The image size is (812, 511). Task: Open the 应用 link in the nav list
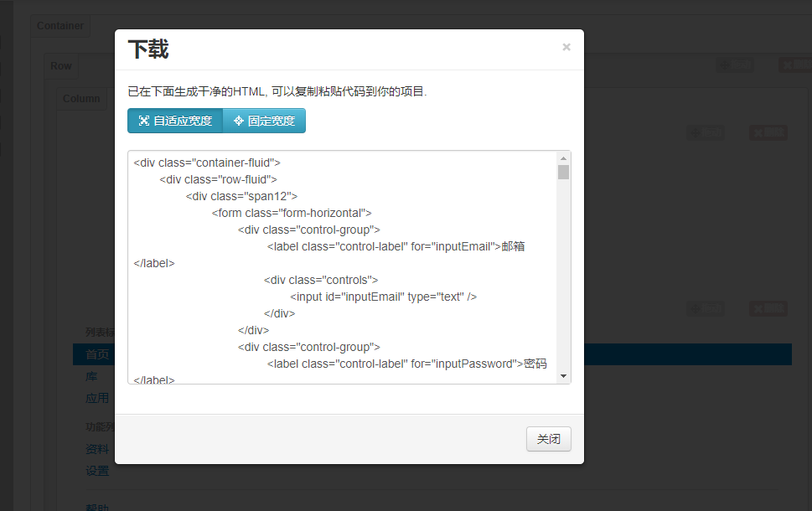pyautogui.click(x=97, y=399)
